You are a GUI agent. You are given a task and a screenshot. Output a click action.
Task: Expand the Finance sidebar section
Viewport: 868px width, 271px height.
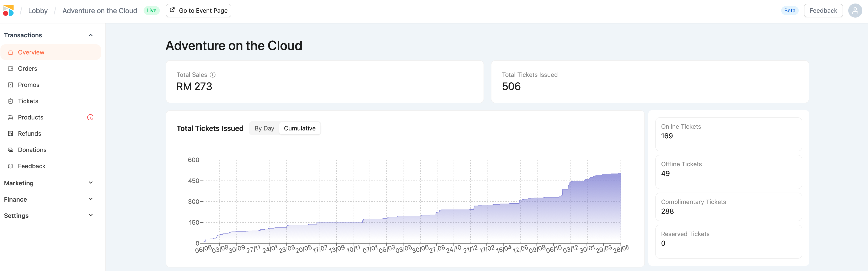90,199
